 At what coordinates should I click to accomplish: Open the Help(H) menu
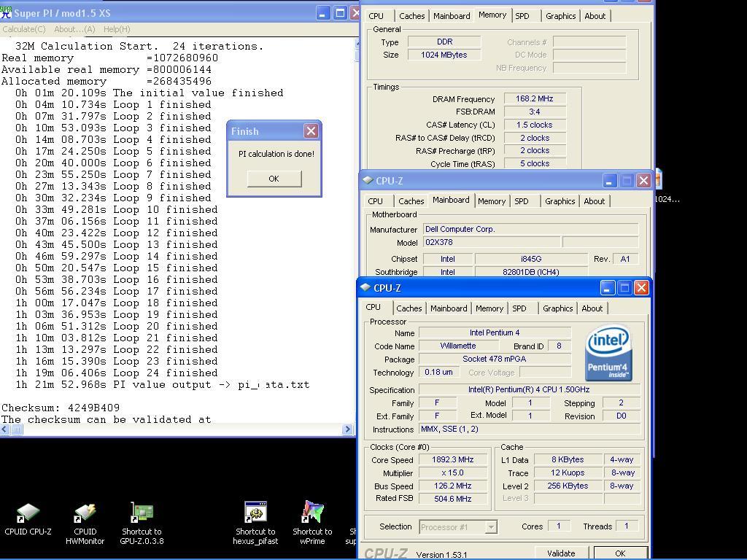(117, 29)
